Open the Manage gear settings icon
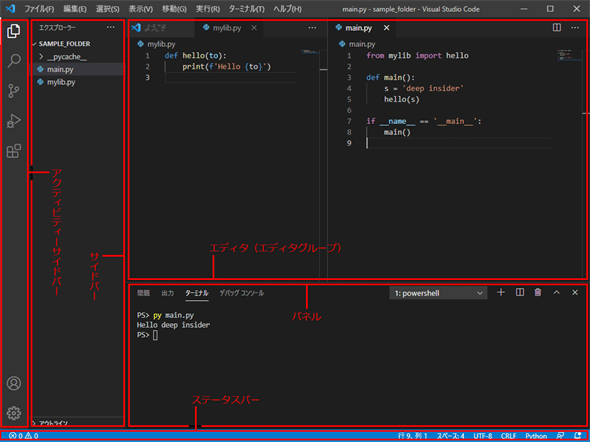Screen dimensions: 590x442 coord(14,413)
